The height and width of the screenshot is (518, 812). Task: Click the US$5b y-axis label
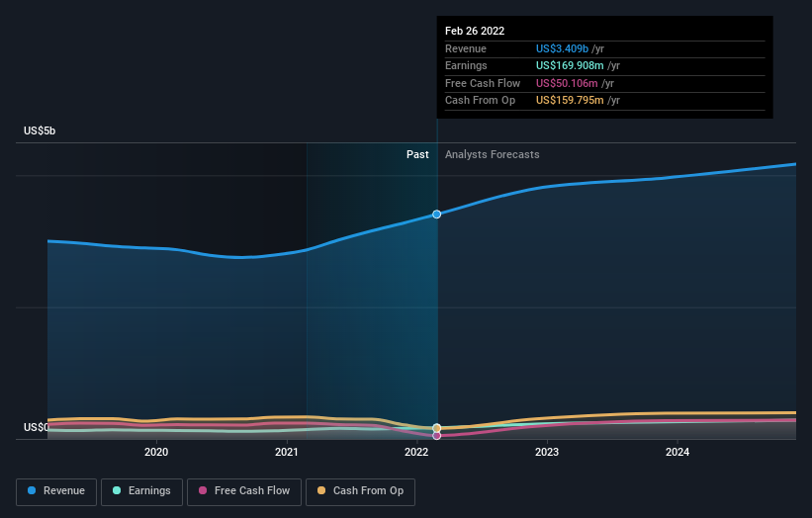(40, 130)
